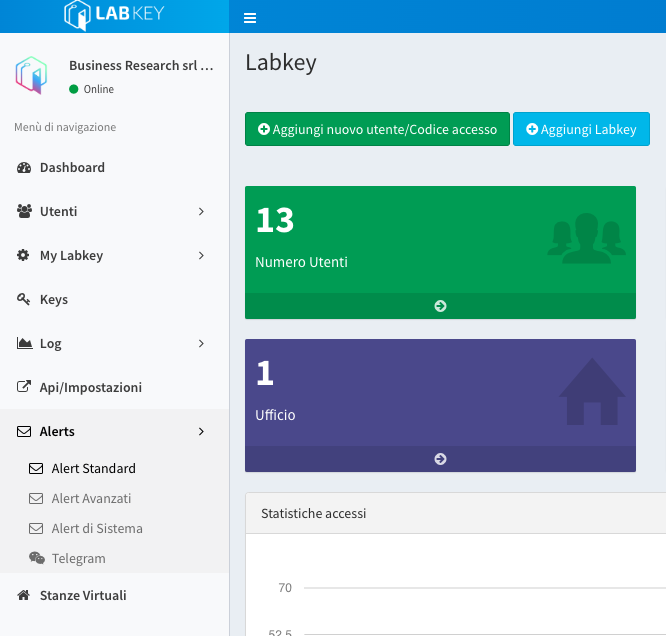
Task: Click the Alert di Sistema envelope icon
Action: point(36,528)
